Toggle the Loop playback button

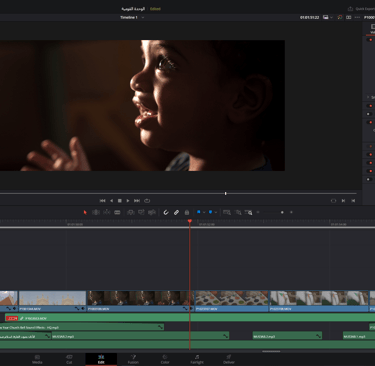tap(147, 201)
